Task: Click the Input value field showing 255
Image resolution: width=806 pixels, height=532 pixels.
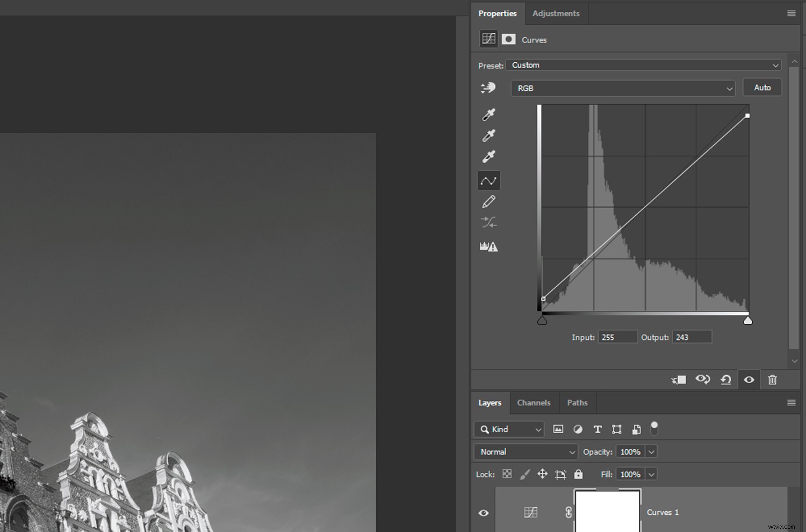Action: point(617,337)
